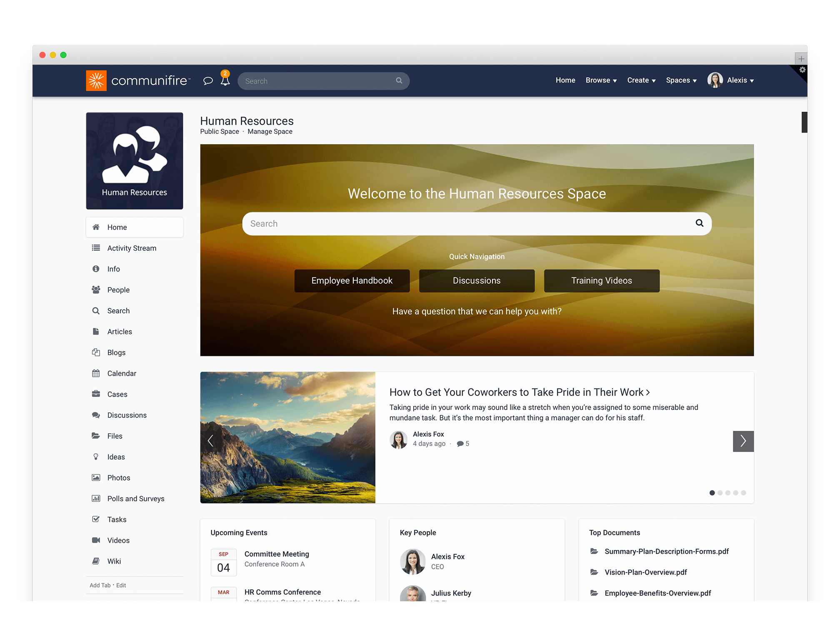Open Summary-Plan-Description-Forms.pdf from Top Documents
The width and height of the screenshot is (840, 630).
pos(667,551)
